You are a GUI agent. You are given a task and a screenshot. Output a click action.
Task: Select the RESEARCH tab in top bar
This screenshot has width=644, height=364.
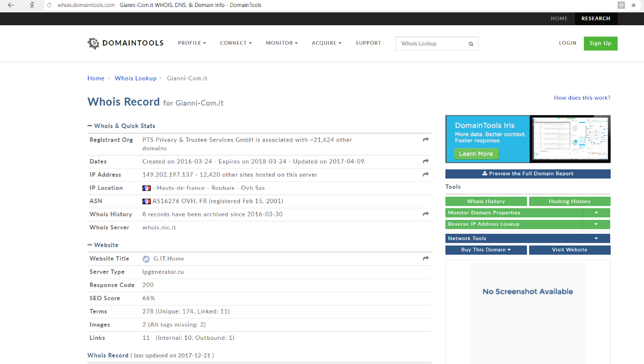pos(596,18)
